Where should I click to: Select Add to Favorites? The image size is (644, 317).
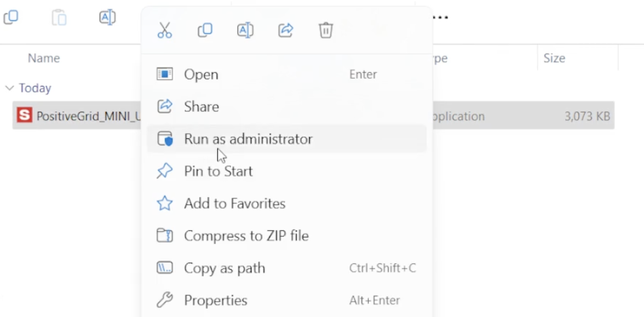(287, 203)
